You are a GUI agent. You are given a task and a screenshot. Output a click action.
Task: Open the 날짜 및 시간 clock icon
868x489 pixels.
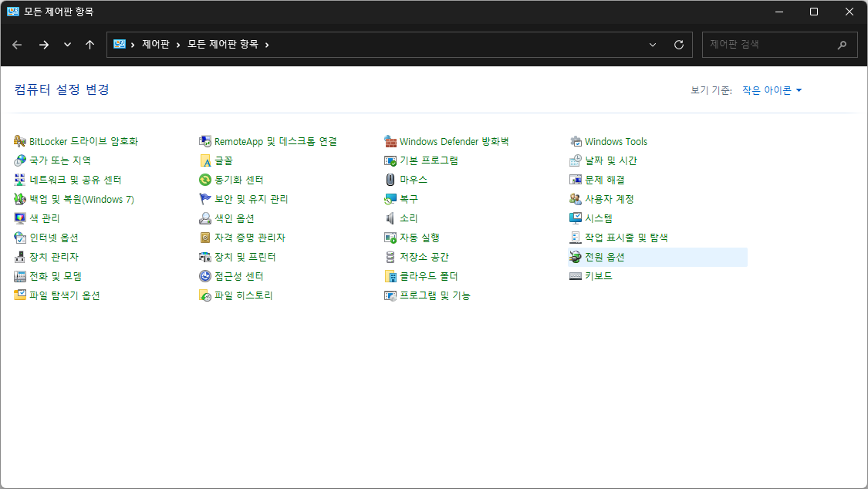(576, 160)
